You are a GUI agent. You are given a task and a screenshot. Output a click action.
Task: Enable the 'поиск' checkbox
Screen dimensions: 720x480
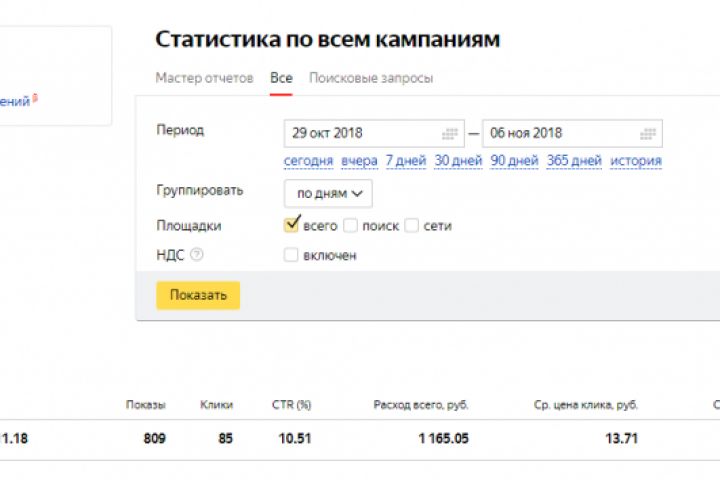coord(350,226)
